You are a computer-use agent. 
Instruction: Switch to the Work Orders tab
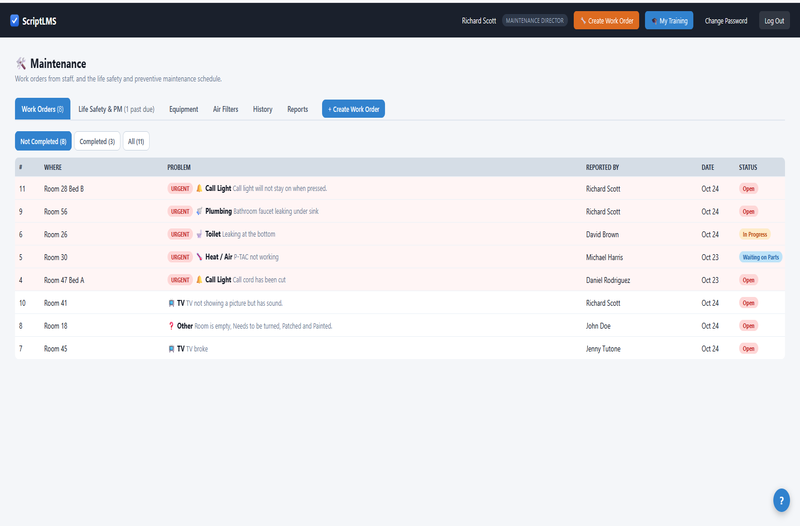pyautogui.click(x=42, y=109)
